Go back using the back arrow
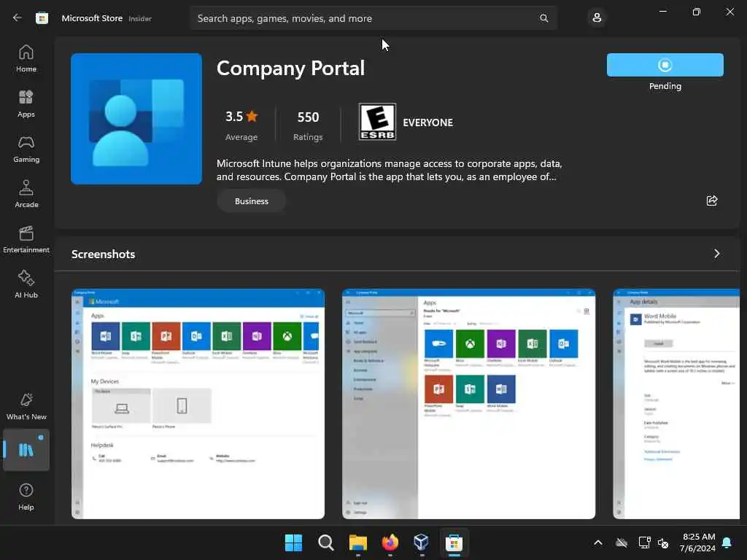The width and height of the screenshot is (747, 560). [18, 18]
